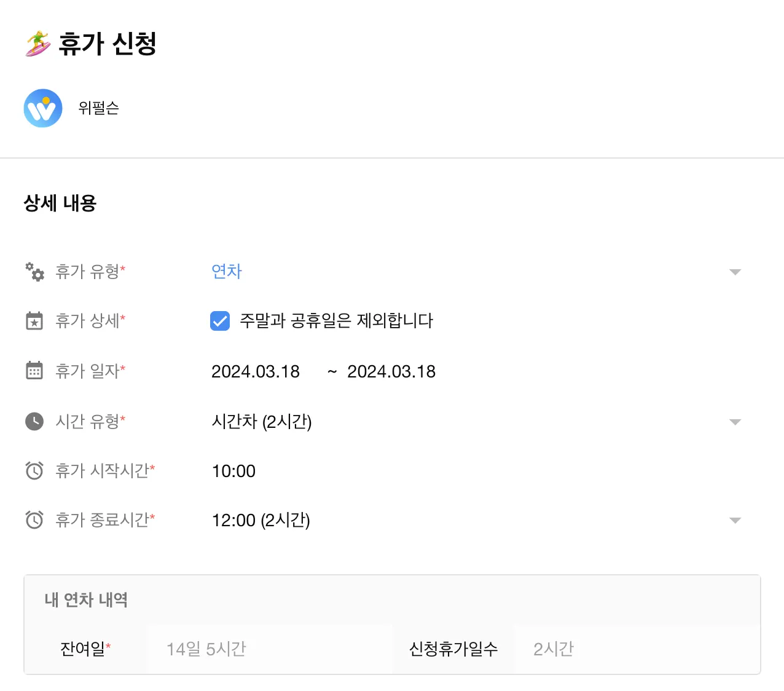
Task: Click the 잔여일 field showing 14일 5시간
Action: click(206, 649)
